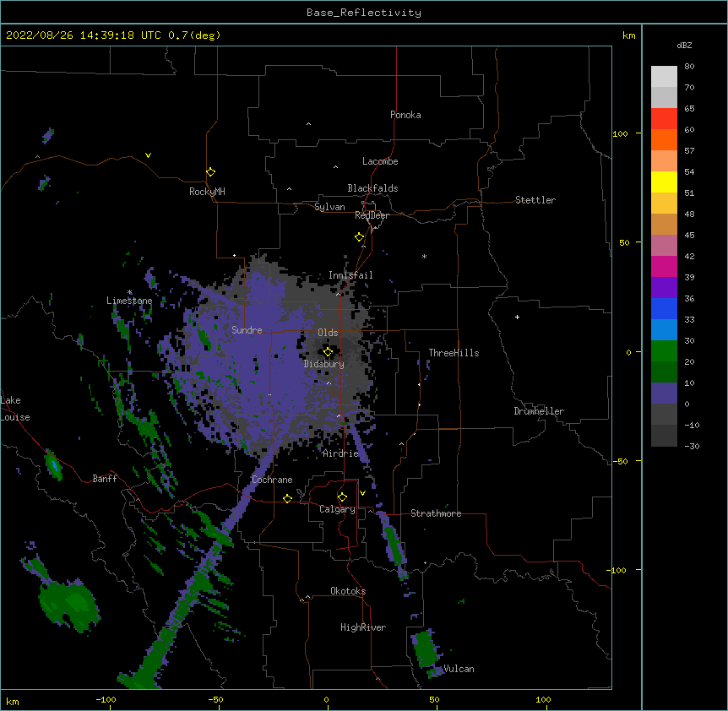Screen dimensions: 728x711
Task: Click the RockyMH label
Action: pos(207,192)
